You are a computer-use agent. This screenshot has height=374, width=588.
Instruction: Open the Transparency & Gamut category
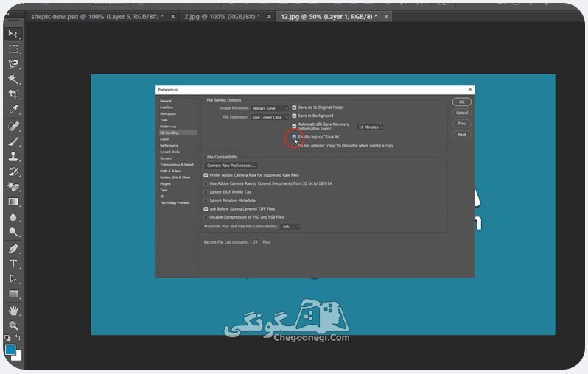tap(178, 165)
